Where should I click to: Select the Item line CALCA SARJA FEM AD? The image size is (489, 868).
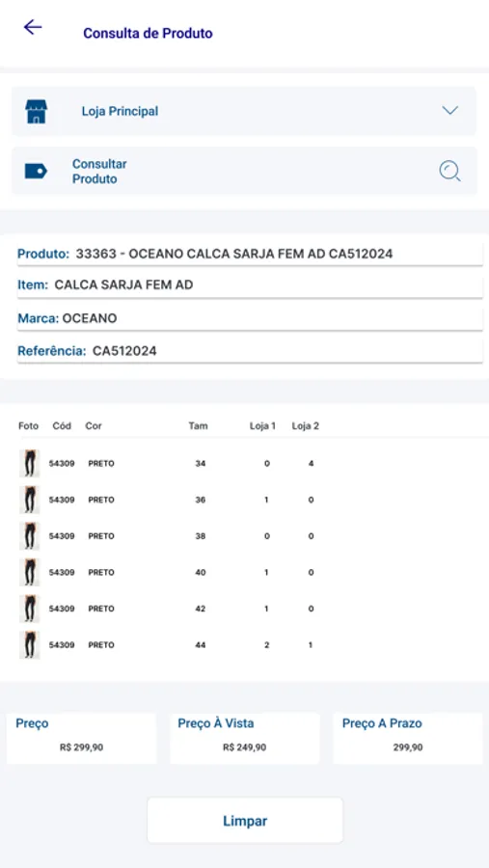(x=250, y=285)
